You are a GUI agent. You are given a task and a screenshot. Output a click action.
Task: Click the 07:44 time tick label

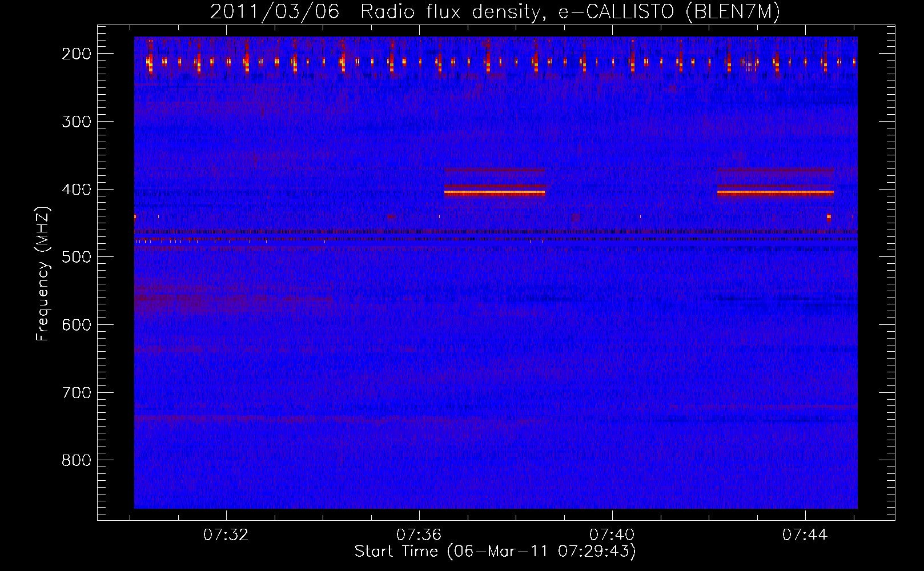[805, 535]
